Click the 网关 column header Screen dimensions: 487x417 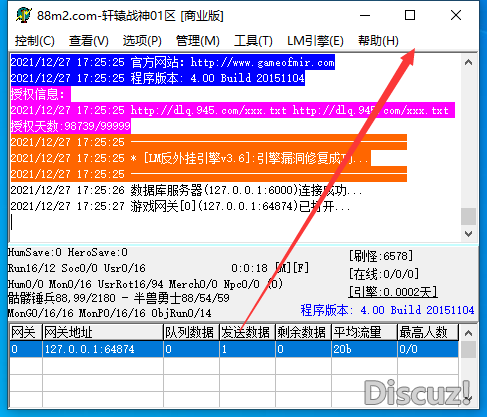pyautogui.click(x=26, y=332)
